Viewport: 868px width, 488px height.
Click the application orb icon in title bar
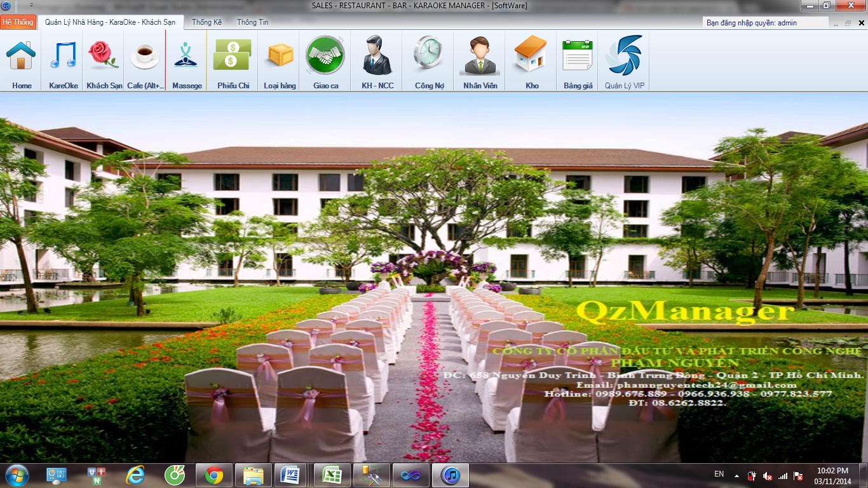[x=6, y=6]
